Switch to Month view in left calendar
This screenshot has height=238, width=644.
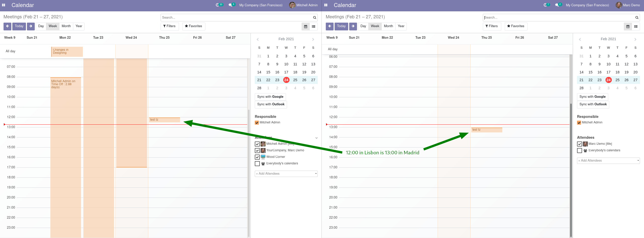tap(66, 26)
